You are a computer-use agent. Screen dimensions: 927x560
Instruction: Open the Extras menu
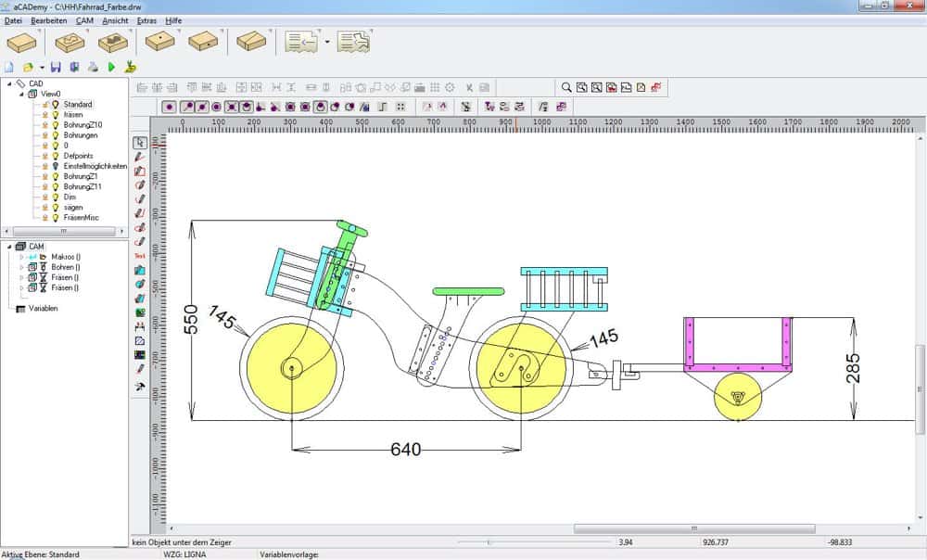pos(146,20)
